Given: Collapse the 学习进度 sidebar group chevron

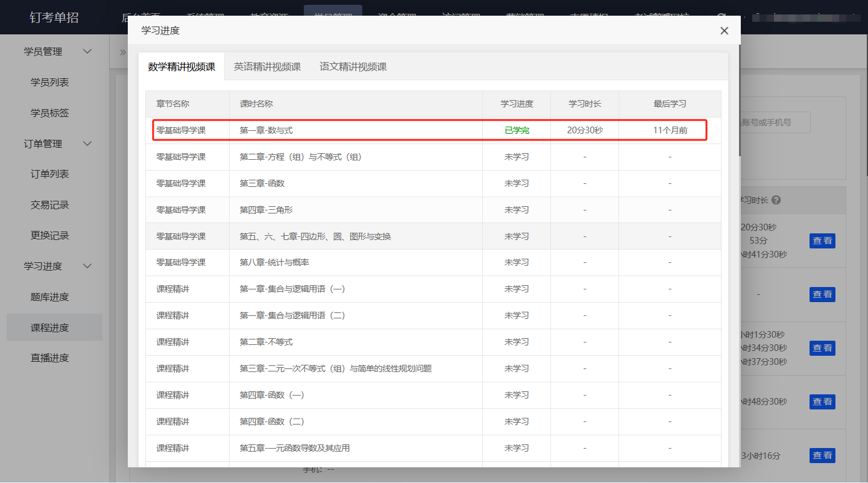Looking at the screenshot, I should click(87, 266).
